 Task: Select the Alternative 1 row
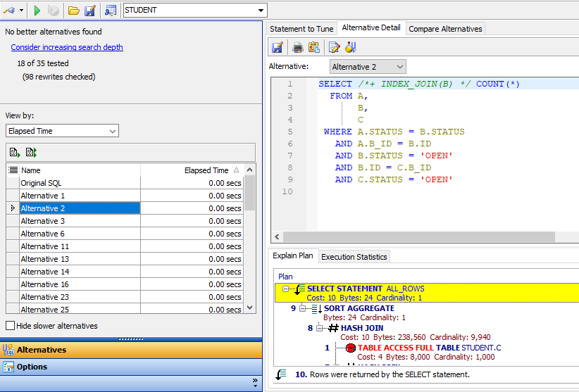(125, 196)
